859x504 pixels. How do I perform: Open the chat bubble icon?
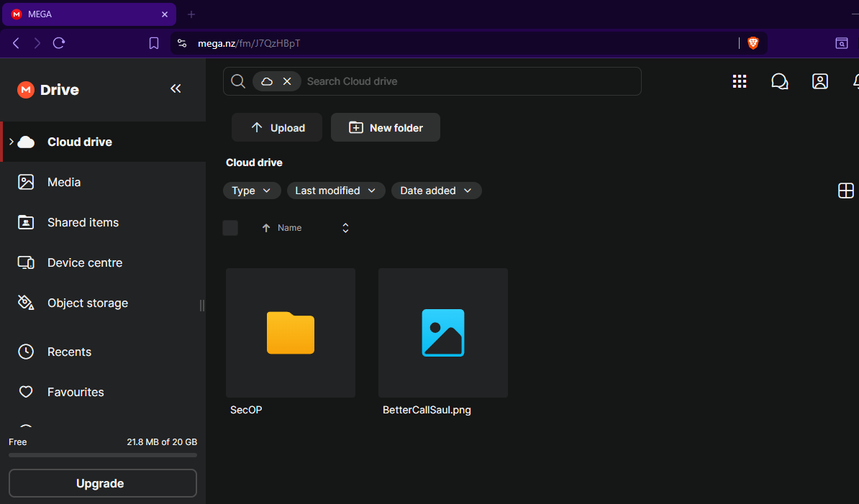[779, 81]
